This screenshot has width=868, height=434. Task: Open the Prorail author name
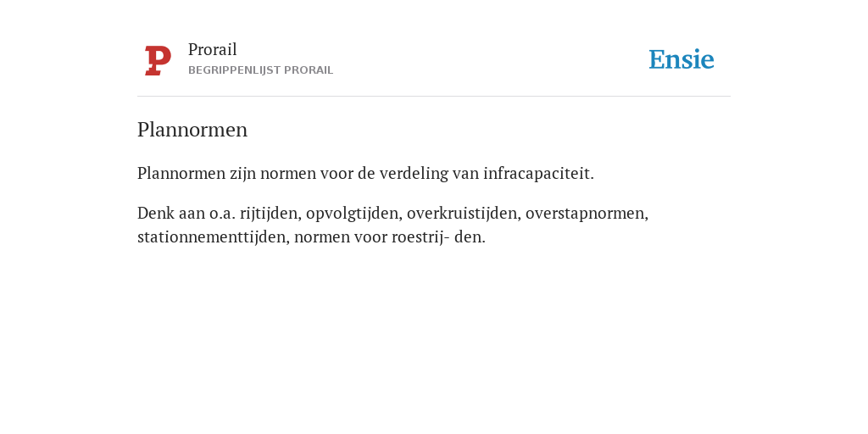click(x=213, y=50)
